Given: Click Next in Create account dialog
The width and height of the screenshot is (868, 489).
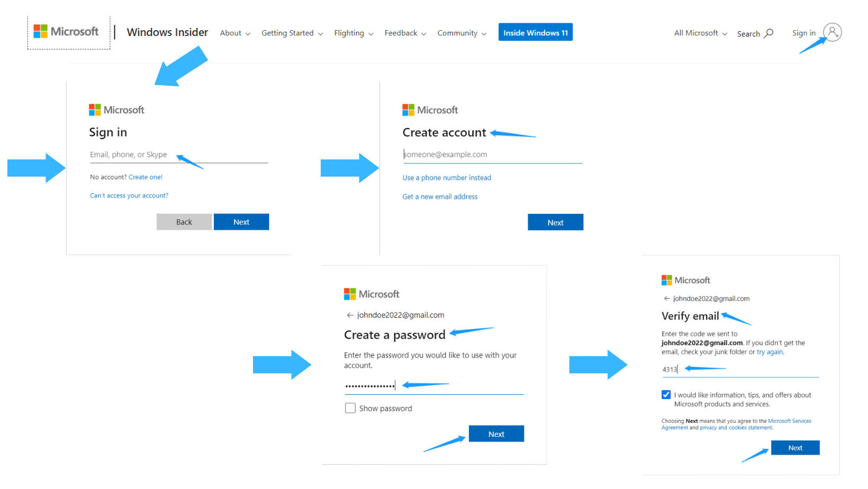Looking at the screenshot, I should tap(555, 222).
